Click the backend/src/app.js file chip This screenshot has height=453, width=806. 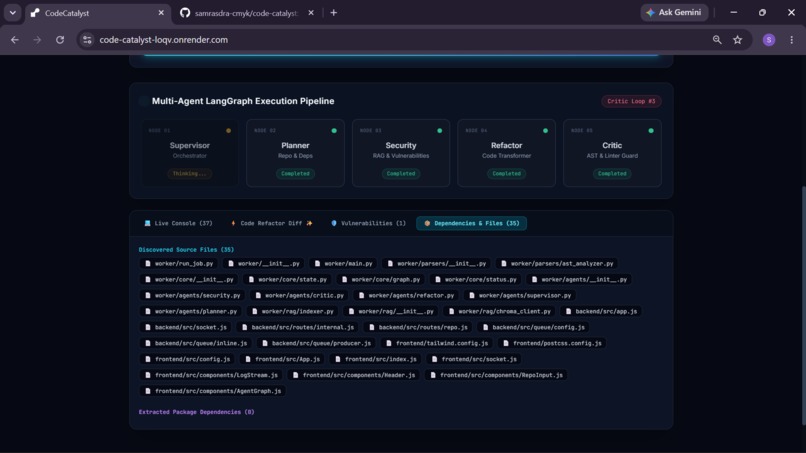[600, 311]
